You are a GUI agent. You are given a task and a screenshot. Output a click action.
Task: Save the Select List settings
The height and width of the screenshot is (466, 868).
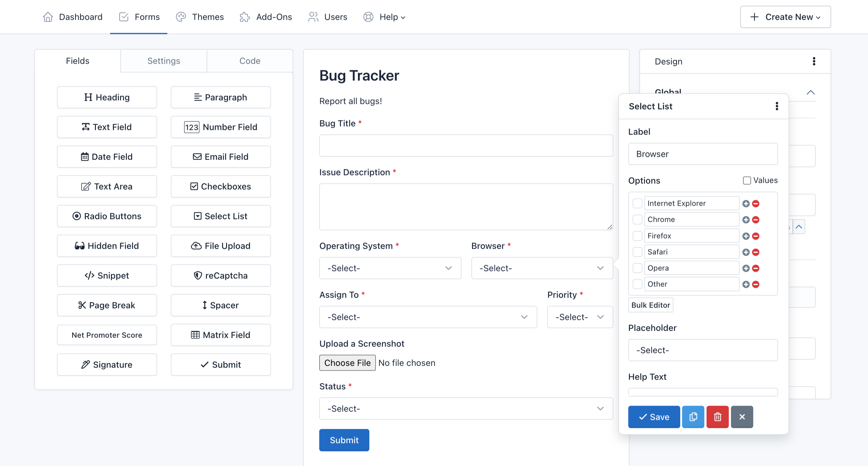point(654,417)
